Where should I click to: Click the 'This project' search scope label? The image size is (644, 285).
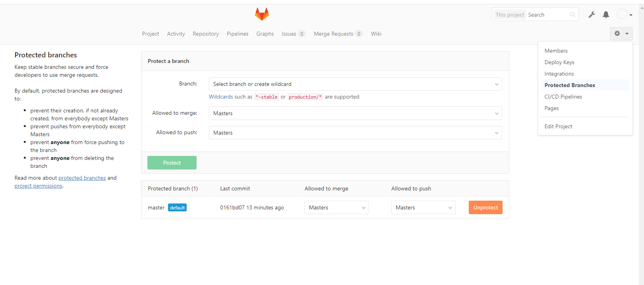pyautogui.click(x=510, y=15)
